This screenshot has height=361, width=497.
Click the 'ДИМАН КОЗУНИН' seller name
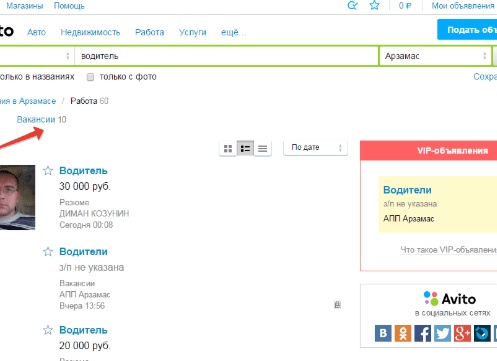[94, 213]
